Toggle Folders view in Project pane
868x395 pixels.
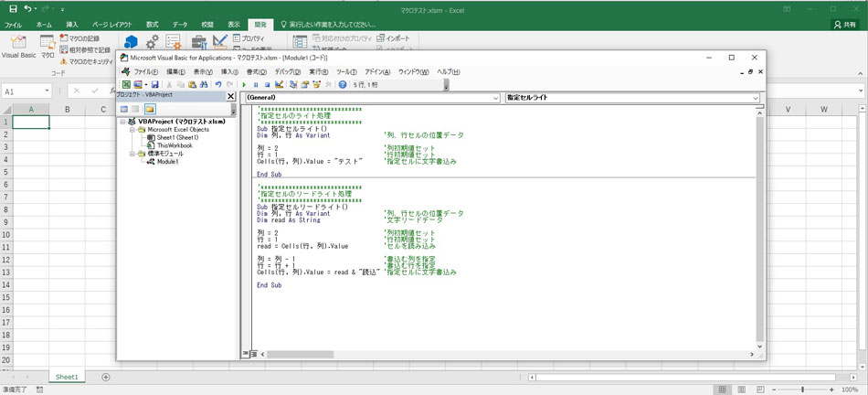tap(150, 109)
